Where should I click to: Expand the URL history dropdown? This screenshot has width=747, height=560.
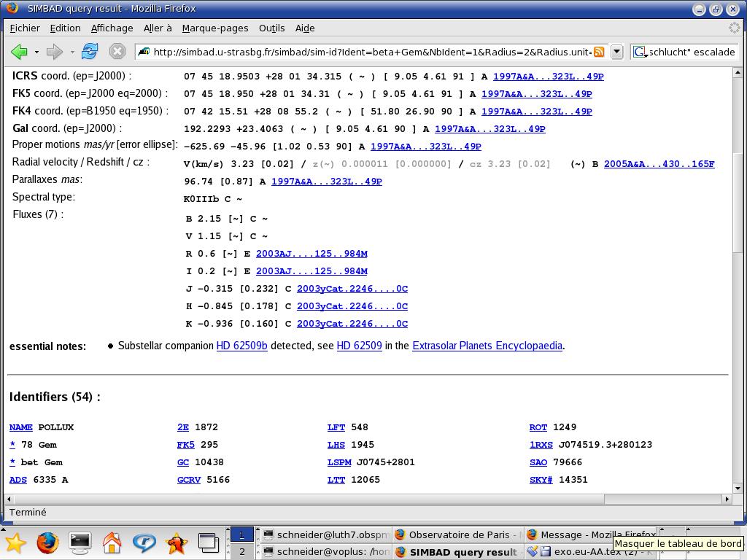click(616, 52)
